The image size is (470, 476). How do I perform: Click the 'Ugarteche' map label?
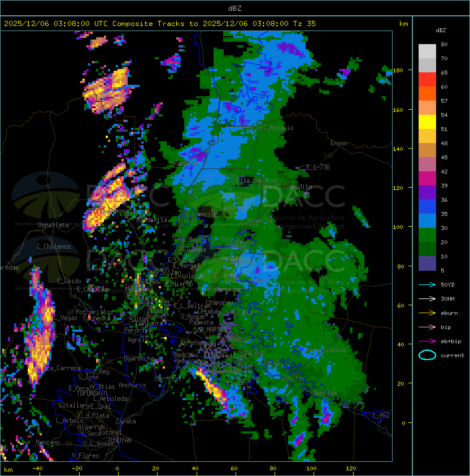140,358
